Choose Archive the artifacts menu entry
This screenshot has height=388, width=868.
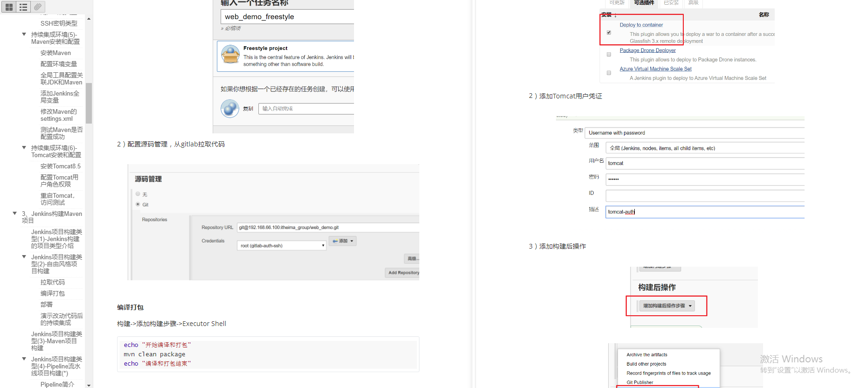tap(647, 355)
